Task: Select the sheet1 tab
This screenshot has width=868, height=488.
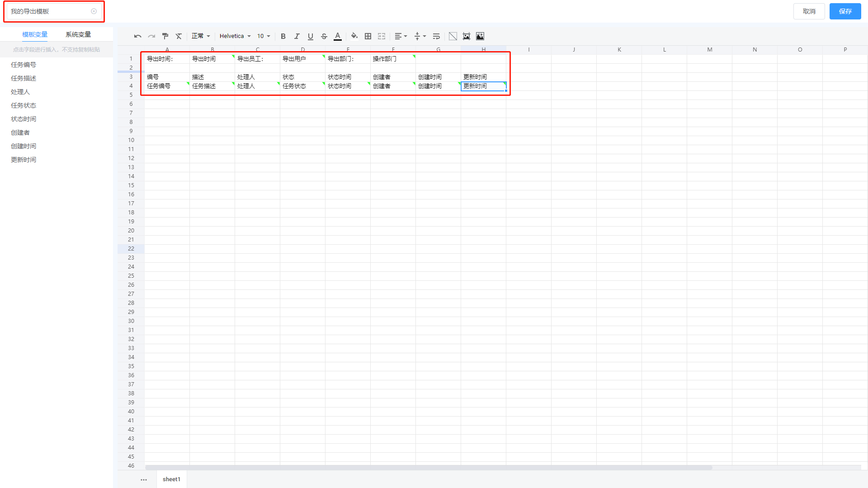Action: [x=171, y=479]
